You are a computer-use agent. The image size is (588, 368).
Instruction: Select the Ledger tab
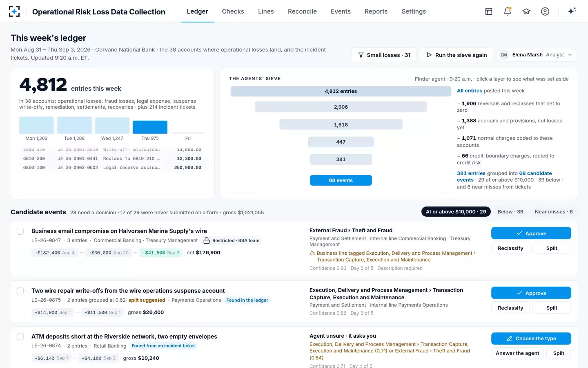tap(198, 11)
